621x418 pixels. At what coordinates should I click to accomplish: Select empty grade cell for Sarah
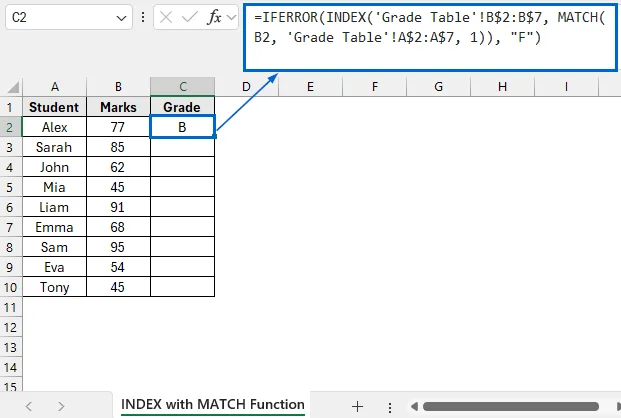pos(183,147)
